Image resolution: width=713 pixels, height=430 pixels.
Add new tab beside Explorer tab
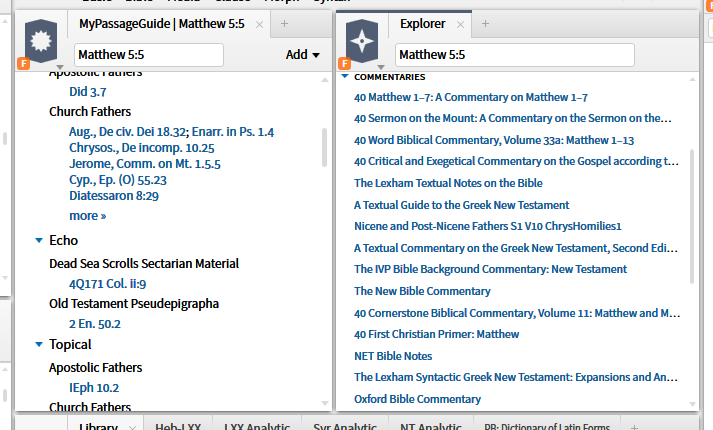(485, 24)
